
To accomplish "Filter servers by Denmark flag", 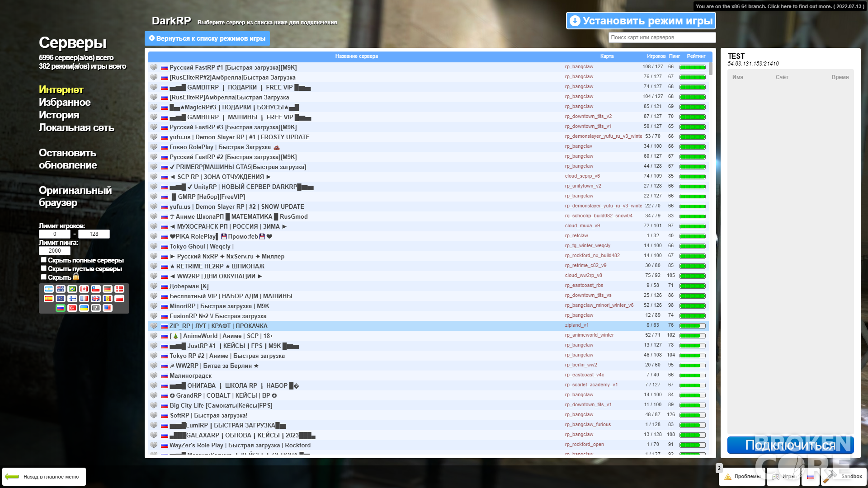I will tap(119, 289).
